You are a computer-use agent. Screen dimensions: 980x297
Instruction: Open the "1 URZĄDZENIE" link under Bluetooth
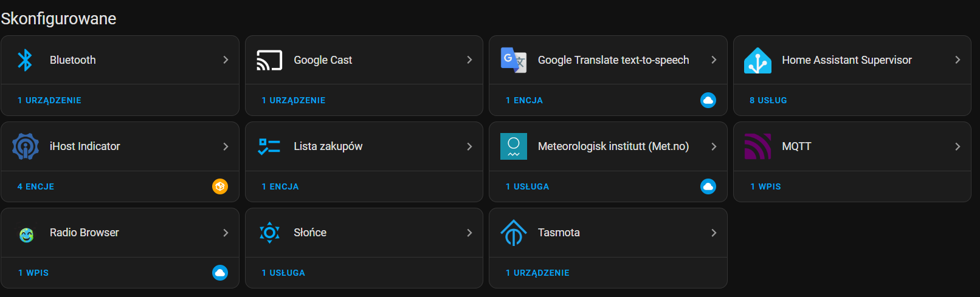tap(49, 100)
